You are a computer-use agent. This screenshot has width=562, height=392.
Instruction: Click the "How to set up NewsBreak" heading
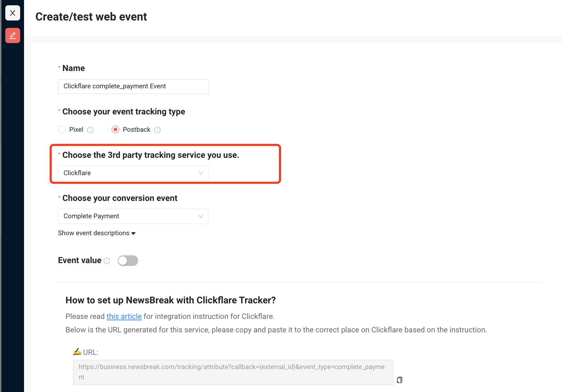170,300
